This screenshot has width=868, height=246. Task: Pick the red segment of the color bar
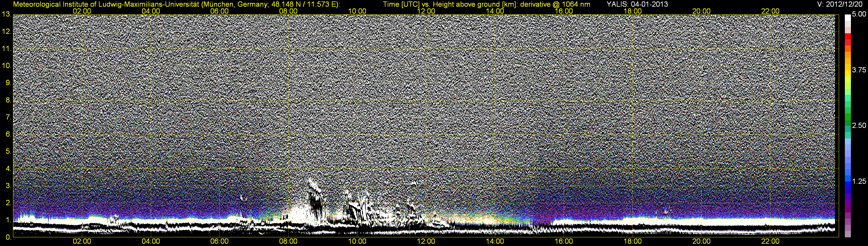coord(848,36)
